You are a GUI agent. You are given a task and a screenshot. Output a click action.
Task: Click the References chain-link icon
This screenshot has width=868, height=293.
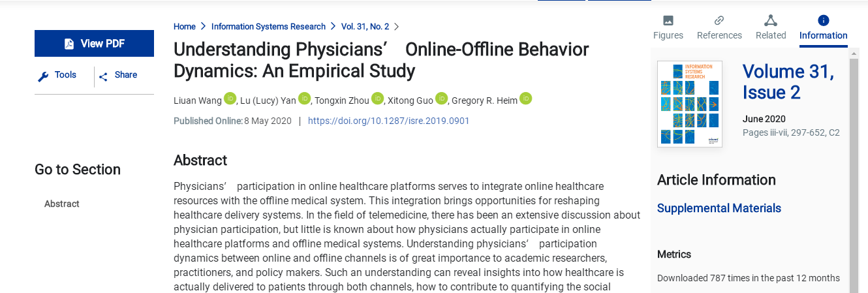pyautogui.click(x=719, y=20)
